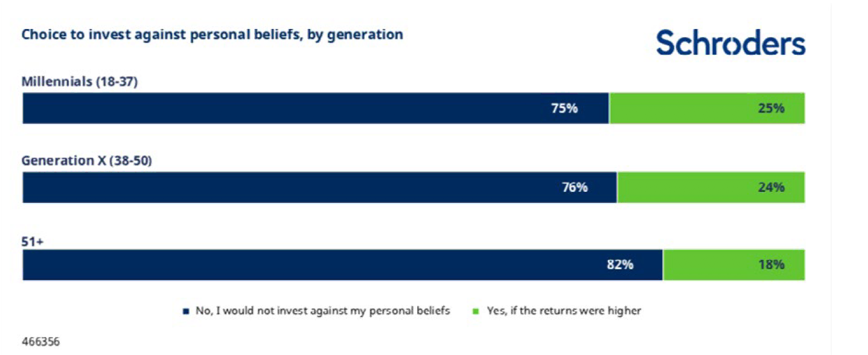This screenshot has width=868, height=355.
Task: Click the navy legend square for 'No'
Action: [187, 312]
